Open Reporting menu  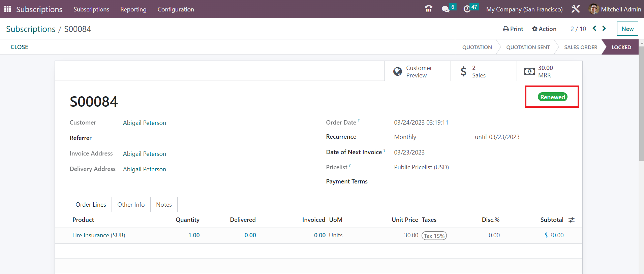(133, 9)
